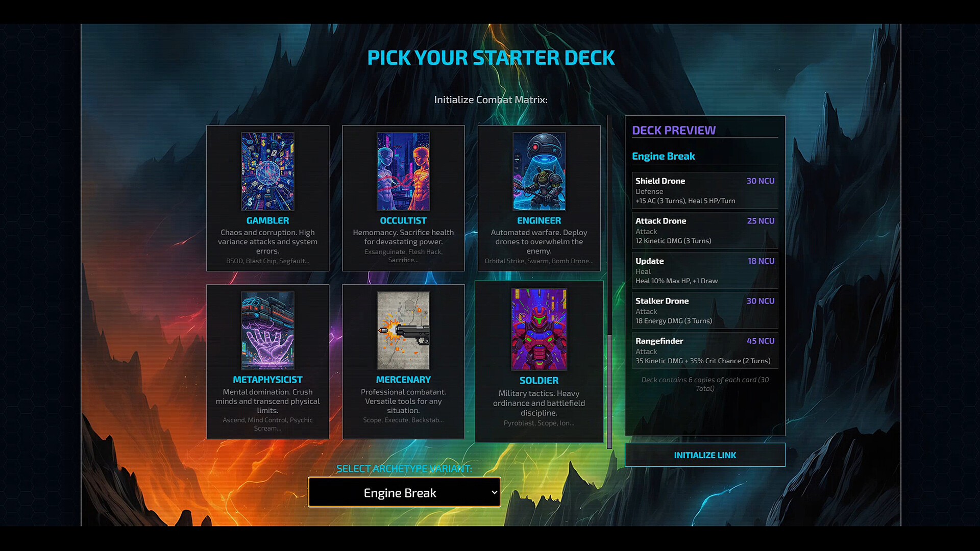
Task: Click the GAMBLER deck title
Action: point(267,220)
